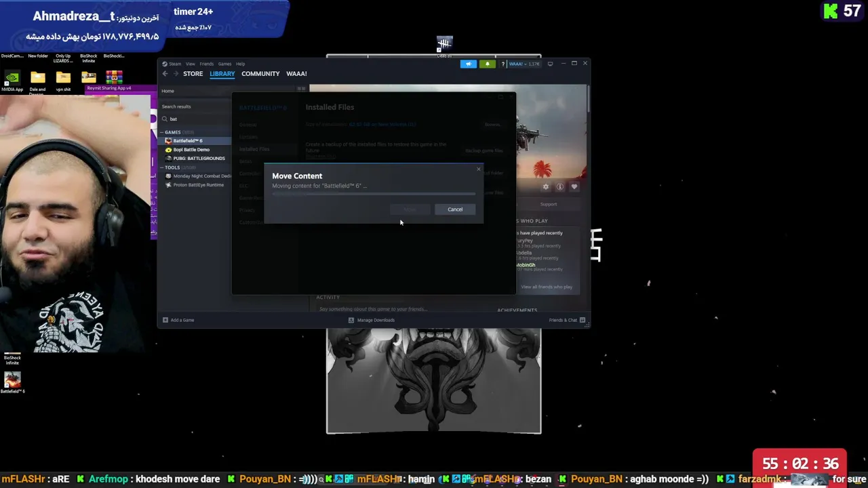This screenshot has height=488, width=868.
Task: Open the Support tab on game page
Action: (549, 204)
